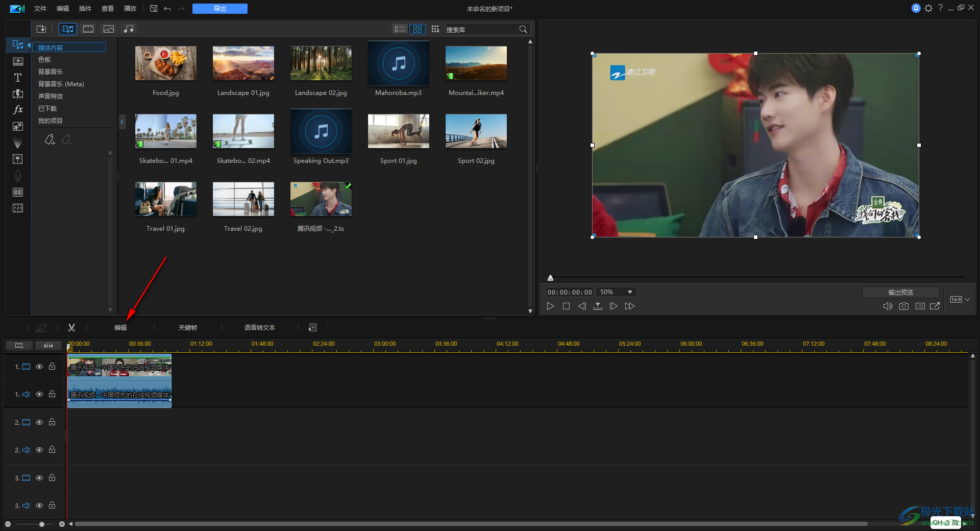Open the Transition Room sidebar icon
980x531 pixels.
pyautogui.click(x=18, y=94)
